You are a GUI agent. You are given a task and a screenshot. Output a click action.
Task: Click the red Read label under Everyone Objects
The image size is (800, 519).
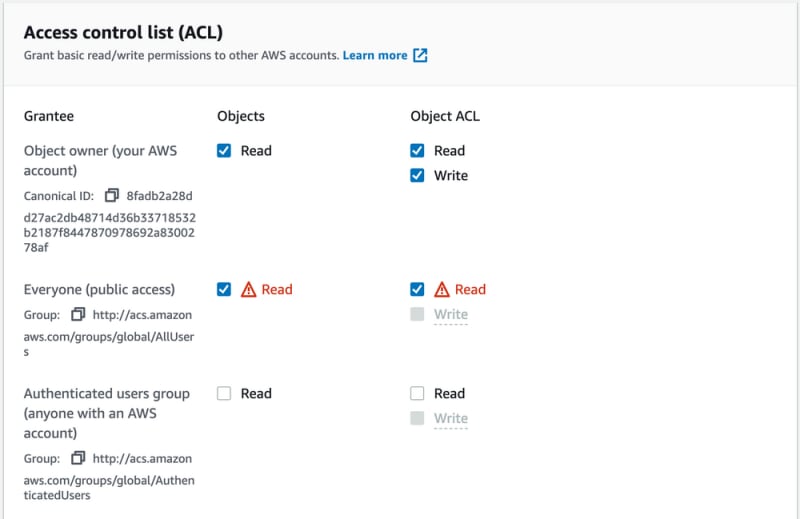pos(277,289)
